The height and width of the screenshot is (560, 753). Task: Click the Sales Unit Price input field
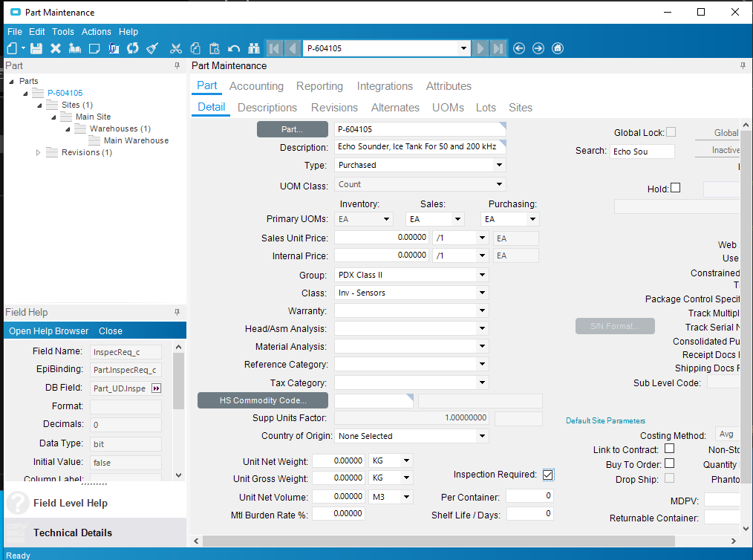click(x=381, y=238)
